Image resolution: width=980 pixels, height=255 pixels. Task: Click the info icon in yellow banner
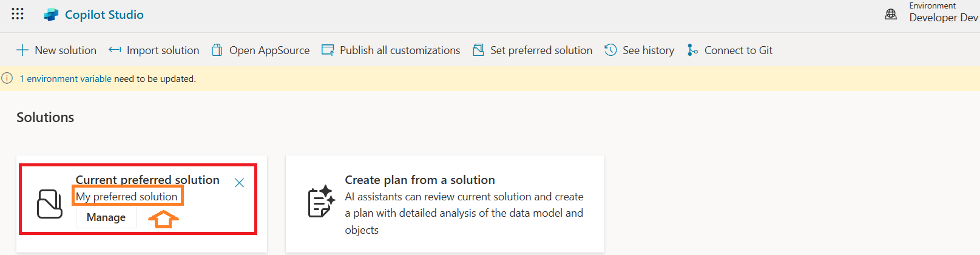pos(7,78)
